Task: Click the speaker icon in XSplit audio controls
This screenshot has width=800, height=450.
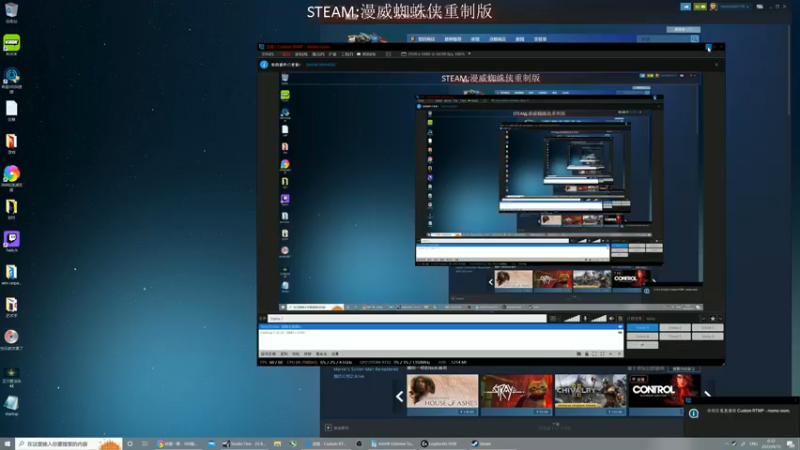Action: click(612, 318)
